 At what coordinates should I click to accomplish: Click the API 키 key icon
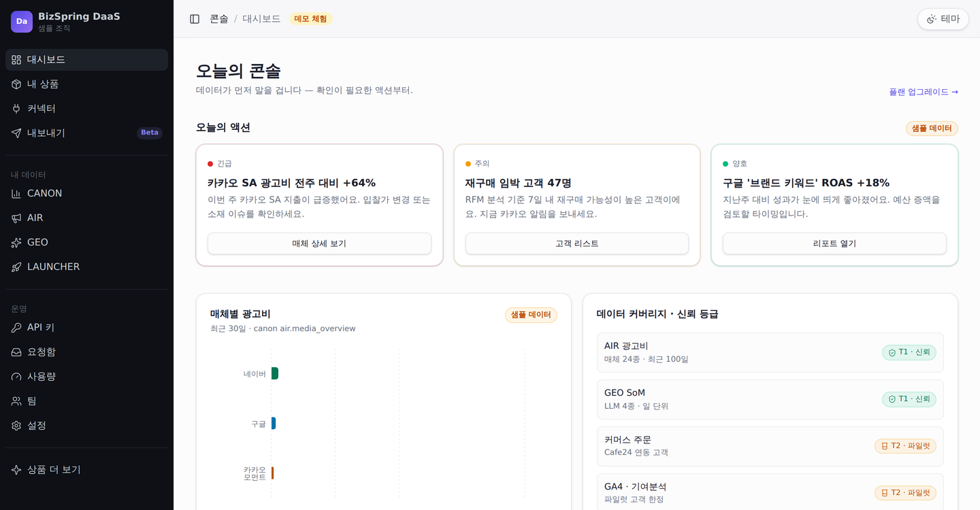pyautogui.click(x=16, y=328)
